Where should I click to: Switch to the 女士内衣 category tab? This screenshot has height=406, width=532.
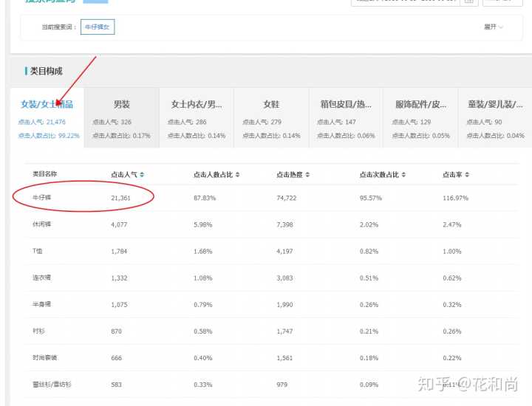(x=197, y=105)
